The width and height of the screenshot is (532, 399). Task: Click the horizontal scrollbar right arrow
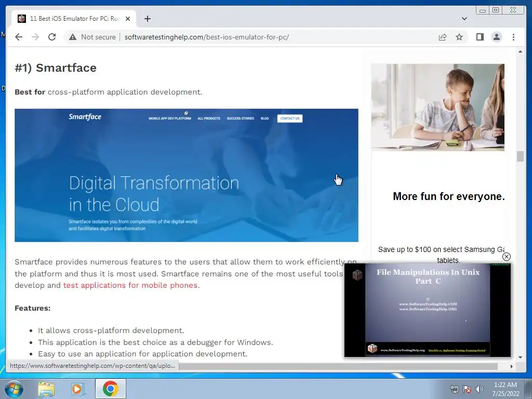point(512,366)
